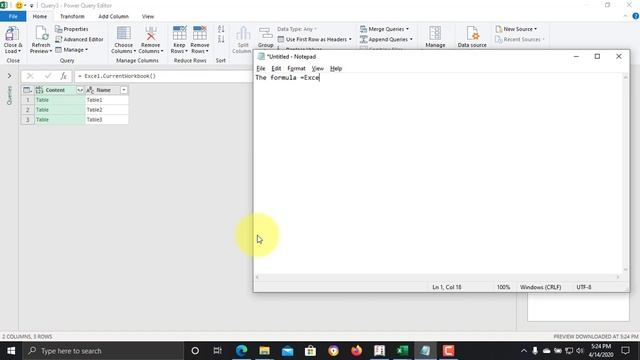Show hidden system tray icons
The image size is (640, 360).
coord(524,351)
